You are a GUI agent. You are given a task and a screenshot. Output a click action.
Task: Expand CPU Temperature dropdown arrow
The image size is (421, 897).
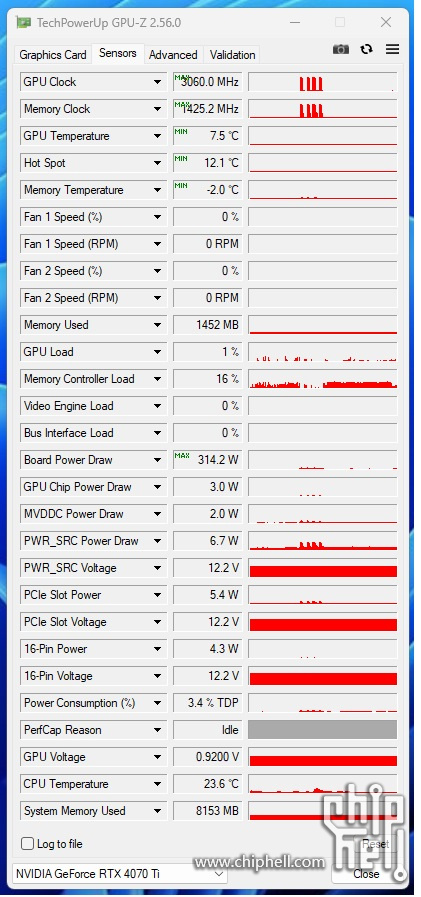point(157,784)
